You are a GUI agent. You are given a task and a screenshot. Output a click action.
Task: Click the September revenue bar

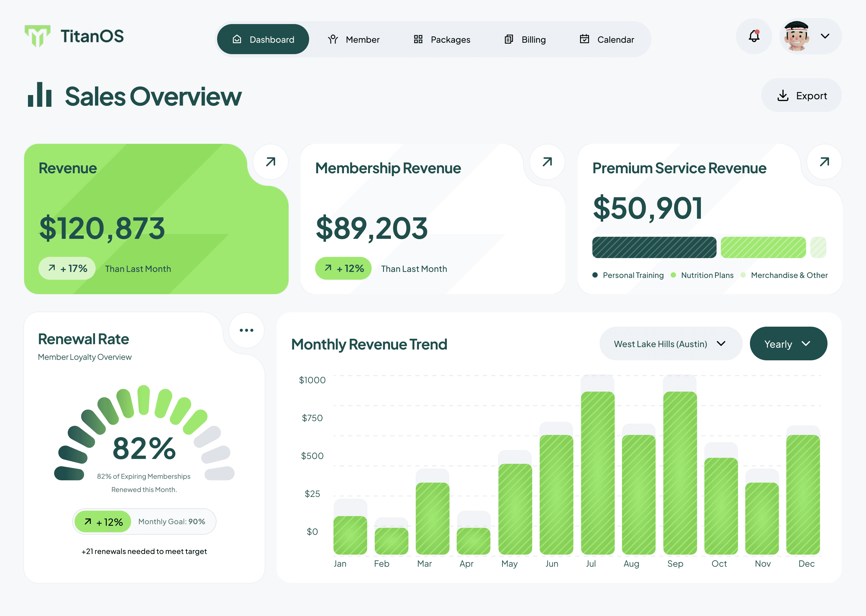point(680,473)
